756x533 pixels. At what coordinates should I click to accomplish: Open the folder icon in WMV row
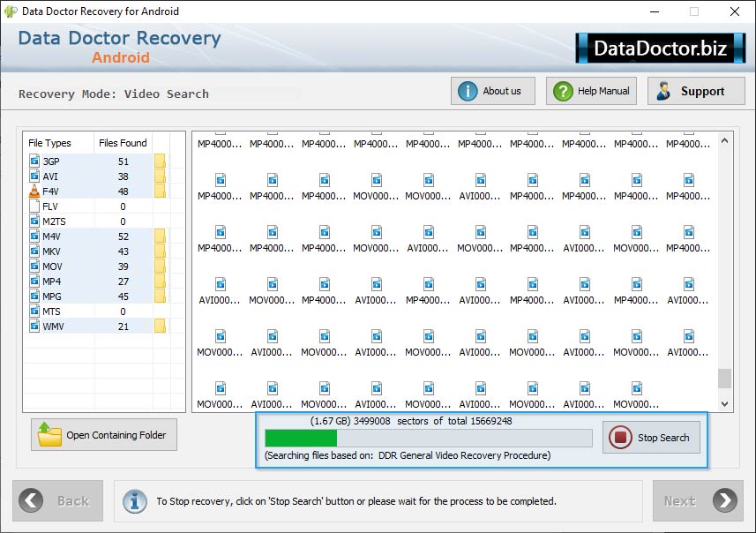160,327
